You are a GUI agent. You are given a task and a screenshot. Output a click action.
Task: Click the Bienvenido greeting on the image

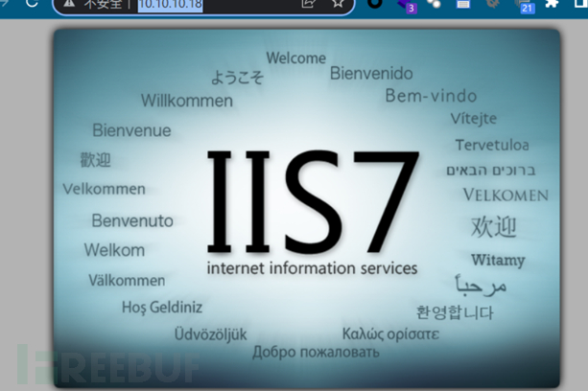point(371,73)
